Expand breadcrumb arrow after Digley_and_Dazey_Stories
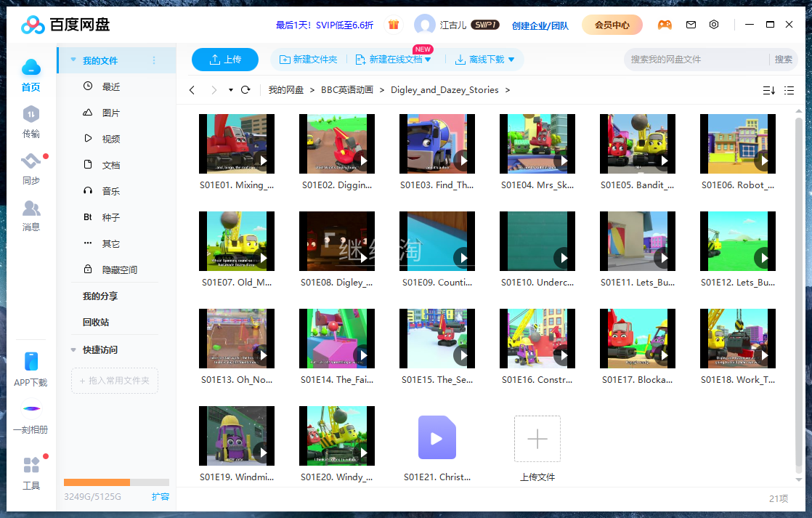Viewport: 812px width, 518px height. 508,90
